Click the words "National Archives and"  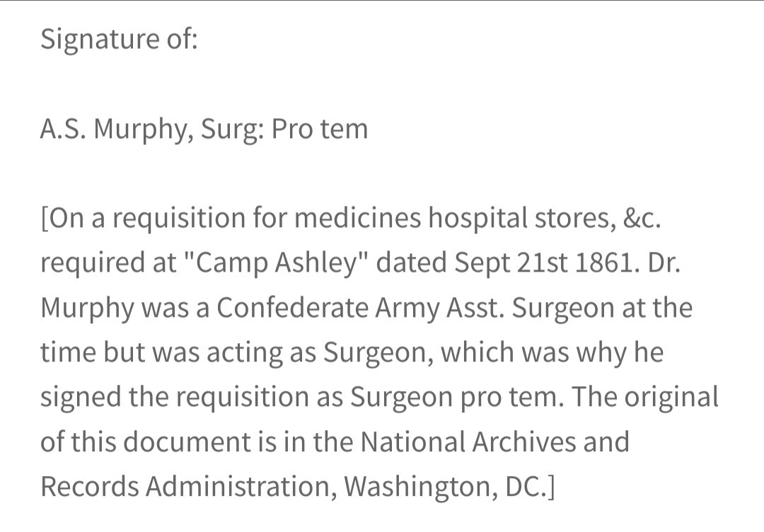pyautogui.click(x=494, y=442)
